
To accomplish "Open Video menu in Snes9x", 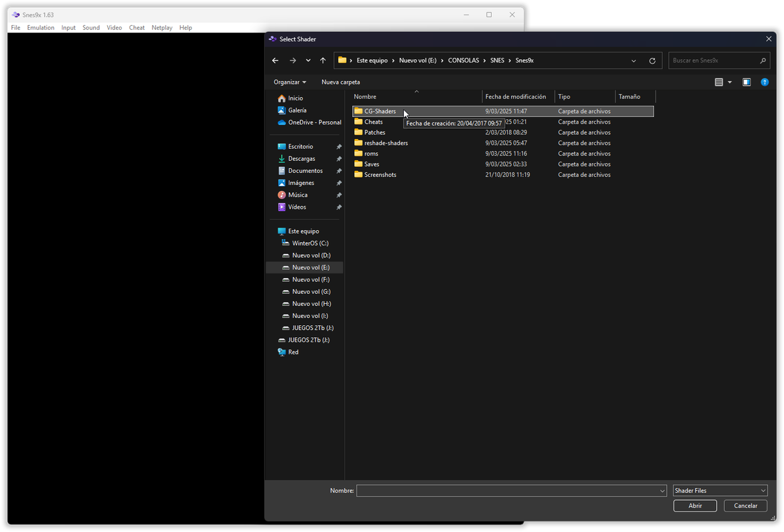I will point(114,28).
